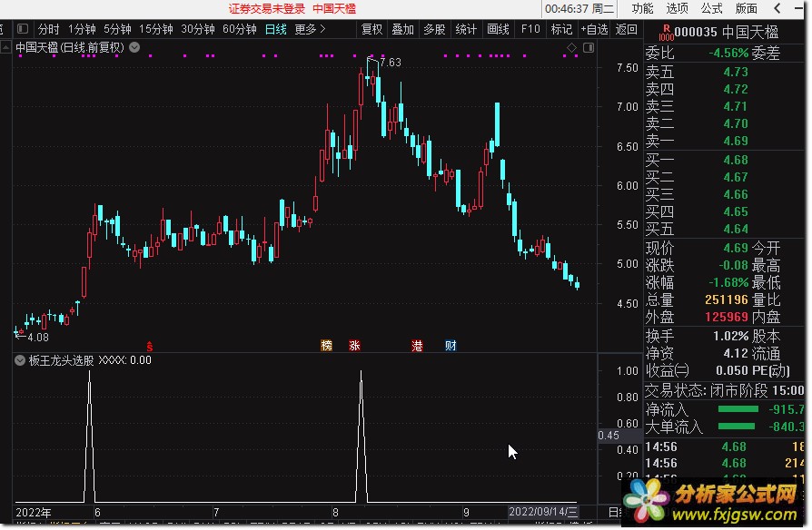Open the 多股 multi-stock view
Viewport: 812px width, 530px height.
(x=434, y=30)
